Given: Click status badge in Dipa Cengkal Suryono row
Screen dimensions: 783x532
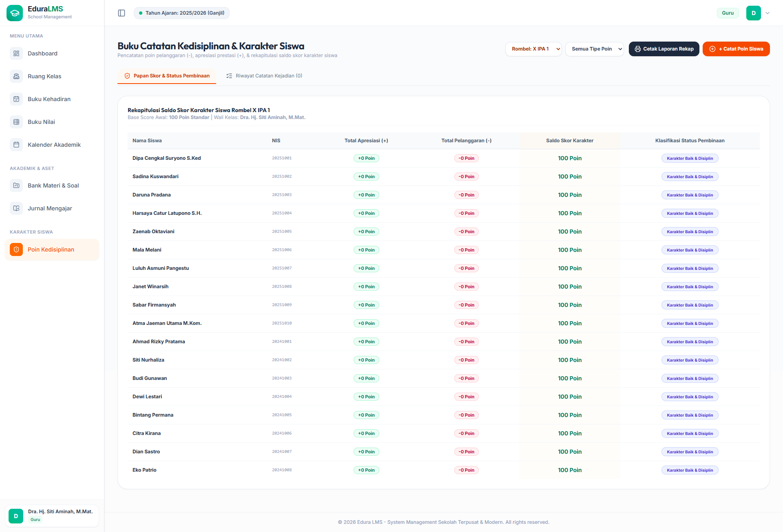Looking at the screenshot, I should [x=690, y=158].
